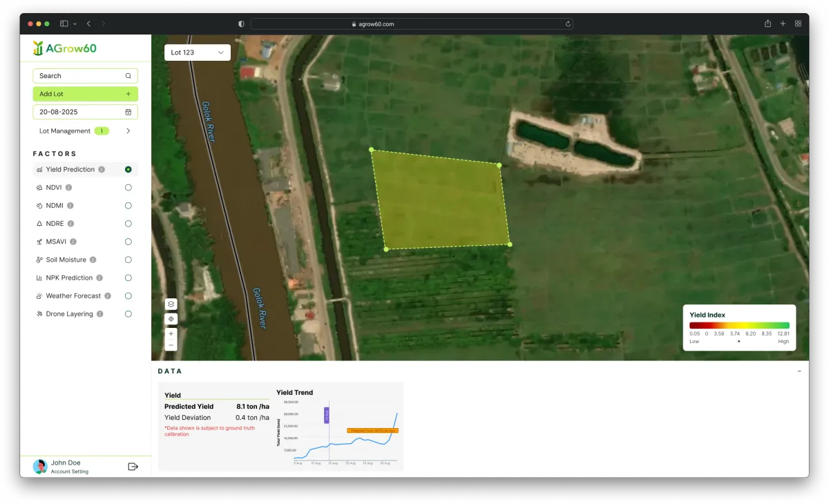Click the 0.4 ton /ha deviation value
The height and width of the screenshot is (504, 829).
(x=252, y=418)
